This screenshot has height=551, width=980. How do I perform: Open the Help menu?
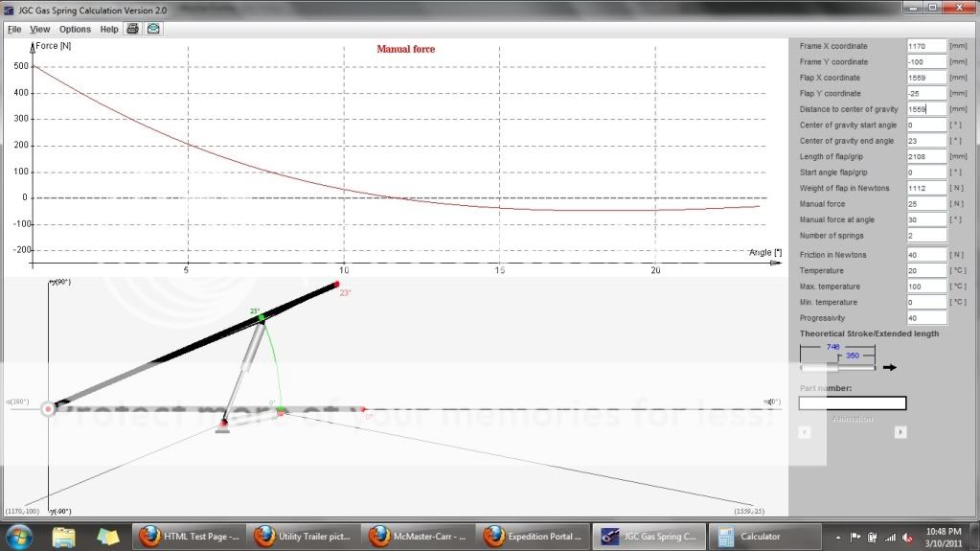109,29
